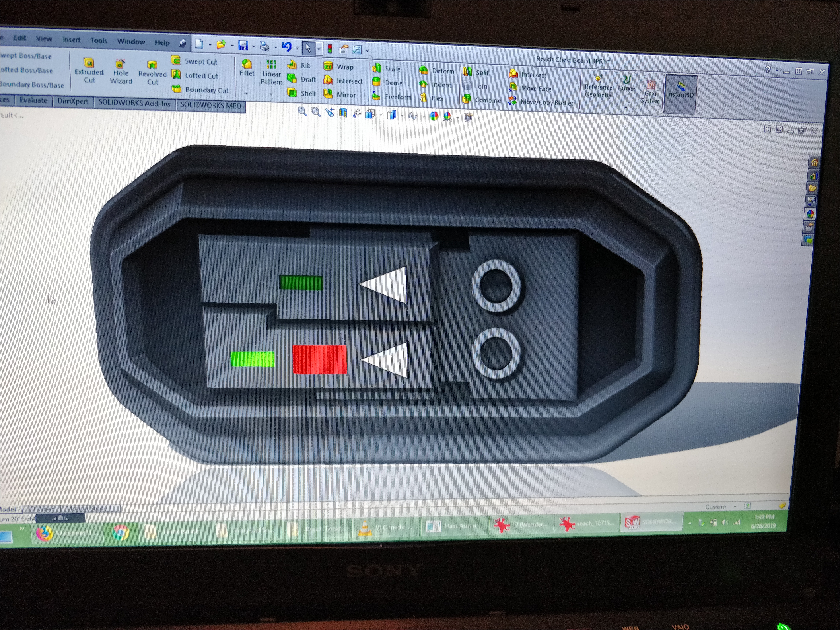Expand the Linear Pattern dropdown arrow

coord(271,94)
